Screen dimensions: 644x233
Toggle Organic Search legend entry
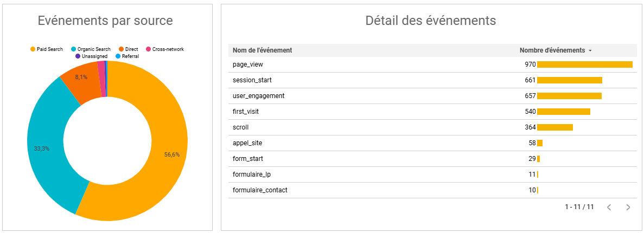(91, 49)
